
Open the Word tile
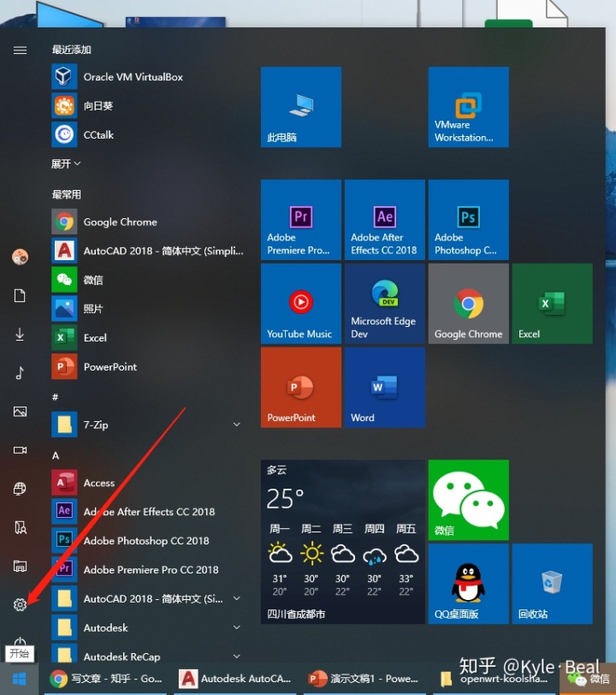385,388
